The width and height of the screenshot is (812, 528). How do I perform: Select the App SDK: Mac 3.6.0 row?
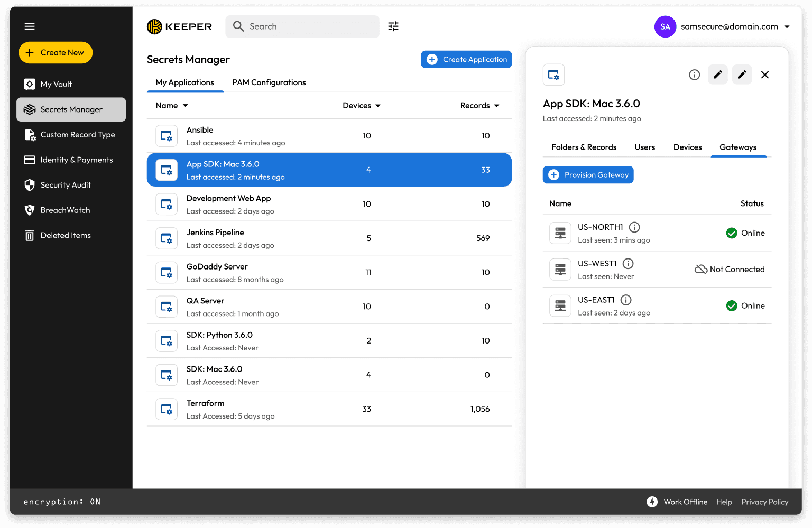[329, 170]
